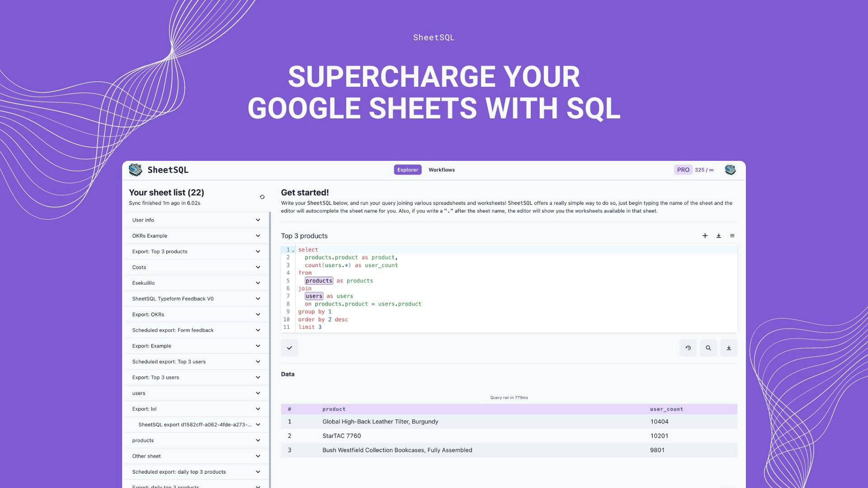This screenshot has width=868, height=488.
Task: Expand the Other sheet chevron
Action: (258, 456)
